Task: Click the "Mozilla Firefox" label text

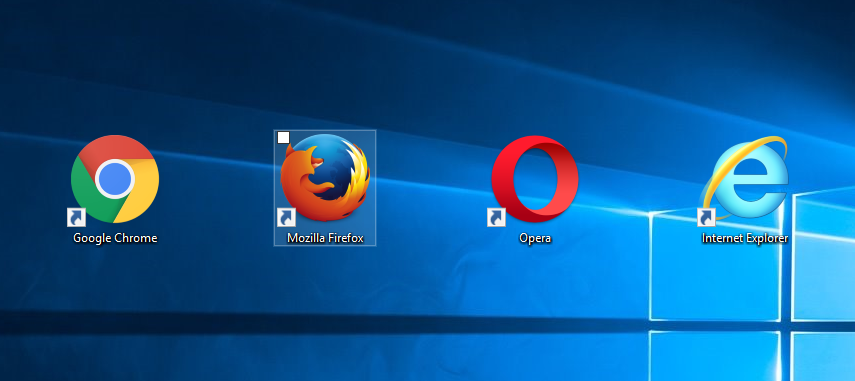Action: point(325,238)
